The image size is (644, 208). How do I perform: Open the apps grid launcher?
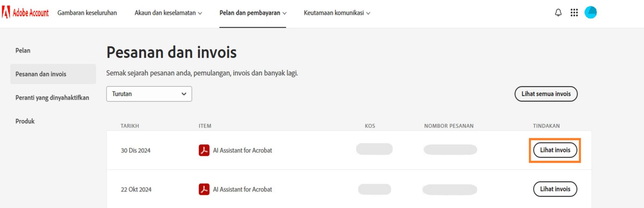[574, 13]
